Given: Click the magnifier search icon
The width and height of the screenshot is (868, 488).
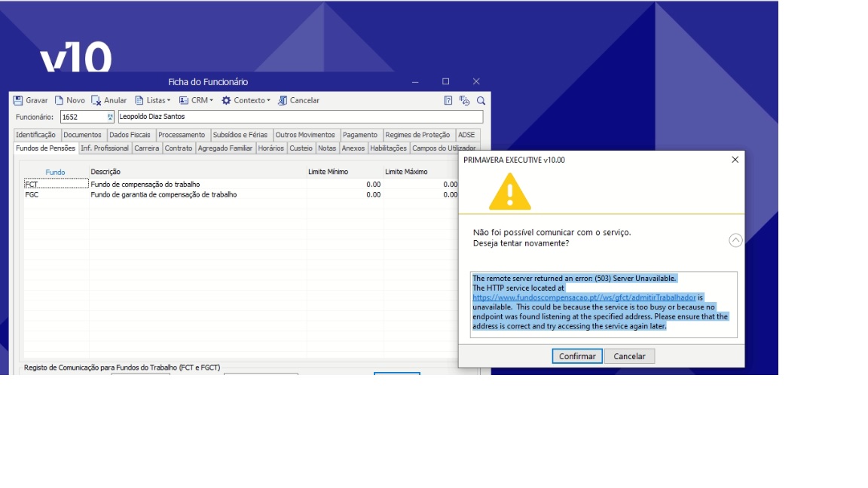Looking at the screenshot, I should pyautogui.click(x=481, y=100).
